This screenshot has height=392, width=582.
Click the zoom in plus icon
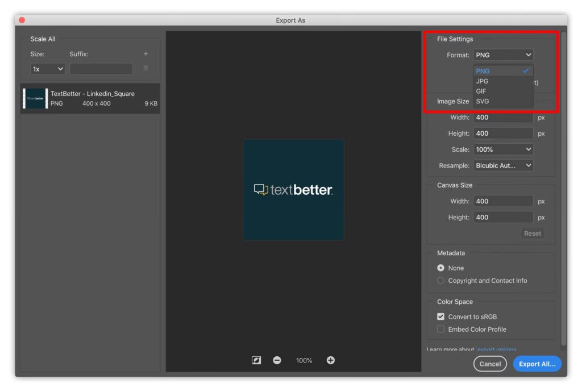pos(331,360)
